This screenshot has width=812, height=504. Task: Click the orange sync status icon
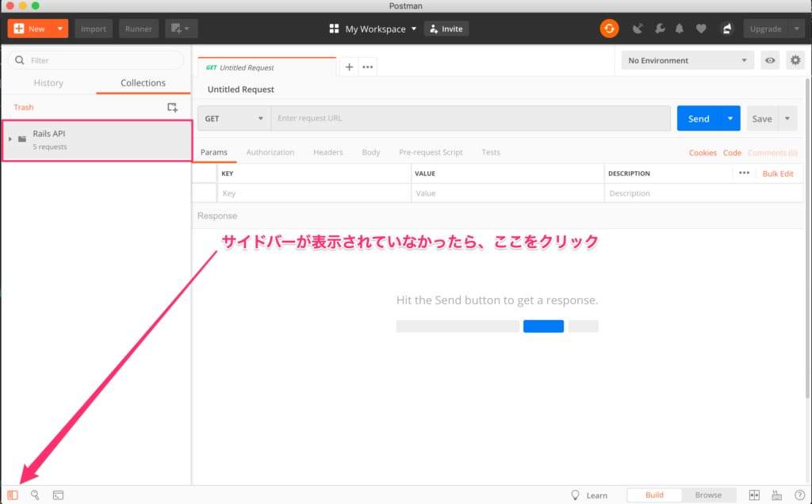point(609,29)
